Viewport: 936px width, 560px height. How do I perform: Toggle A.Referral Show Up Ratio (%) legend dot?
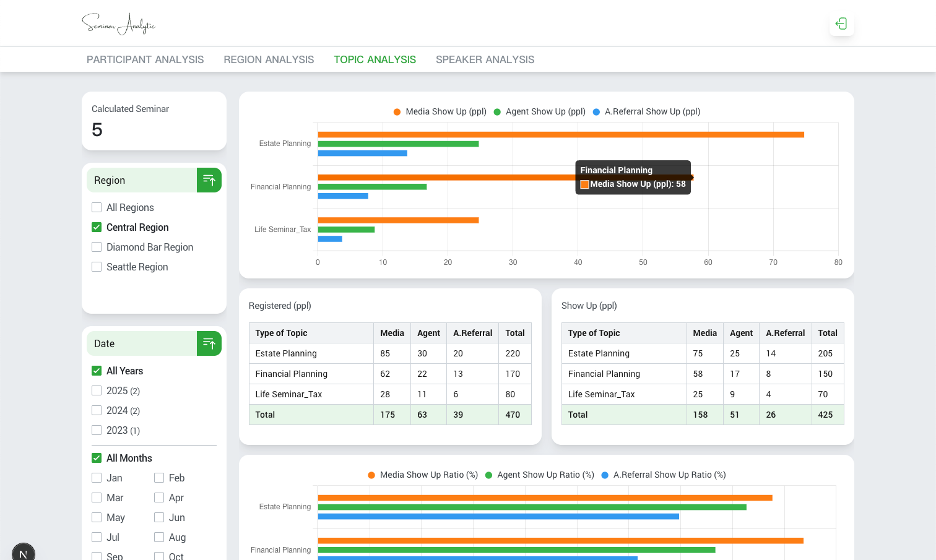click(x=605, y=475)
